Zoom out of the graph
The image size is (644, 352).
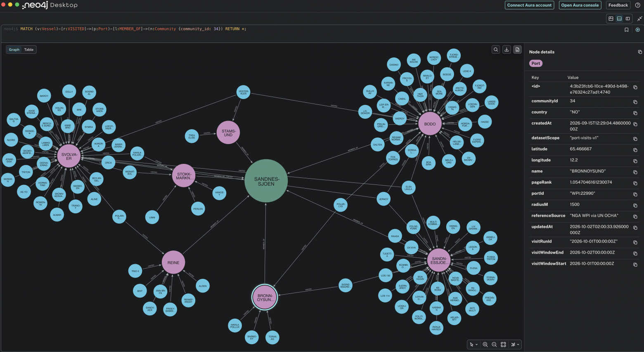(494, 345)
